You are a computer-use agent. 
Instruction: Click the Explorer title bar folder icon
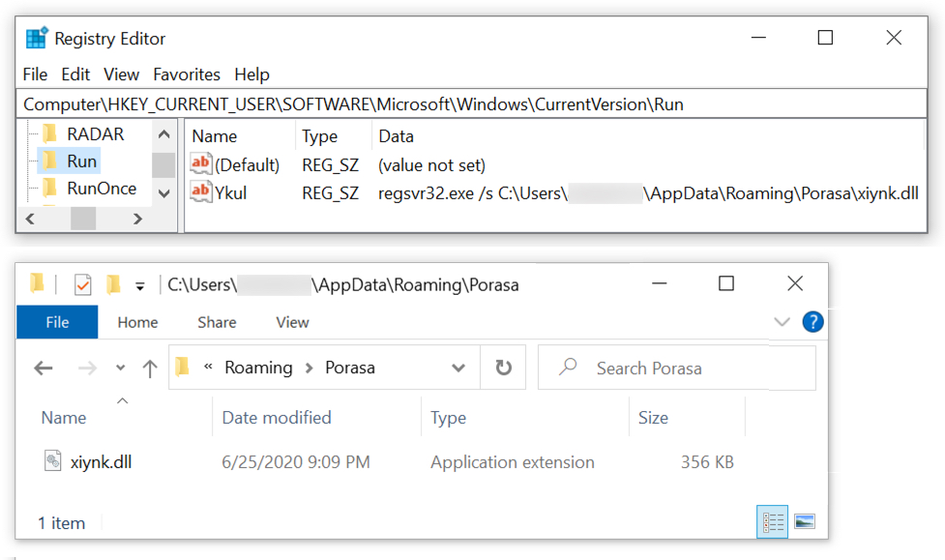38,282
